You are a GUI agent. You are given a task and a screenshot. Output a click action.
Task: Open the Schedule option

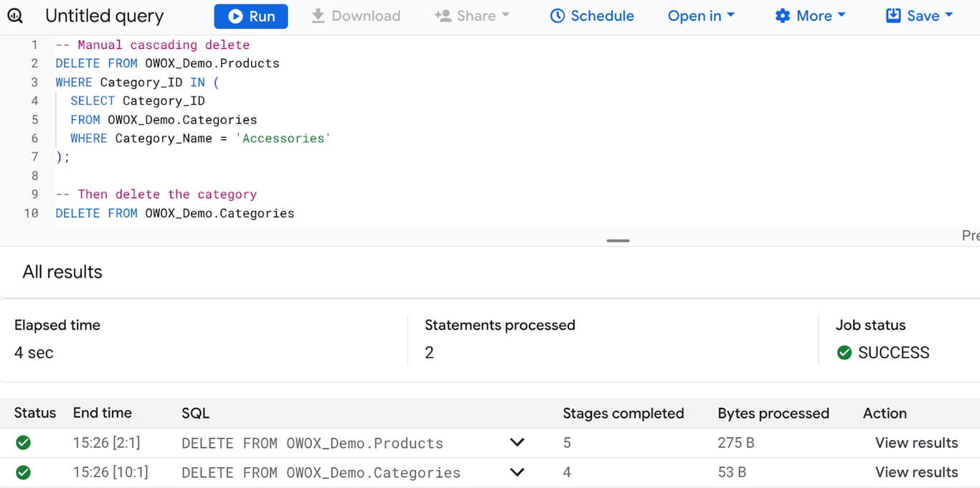[592, 16]
